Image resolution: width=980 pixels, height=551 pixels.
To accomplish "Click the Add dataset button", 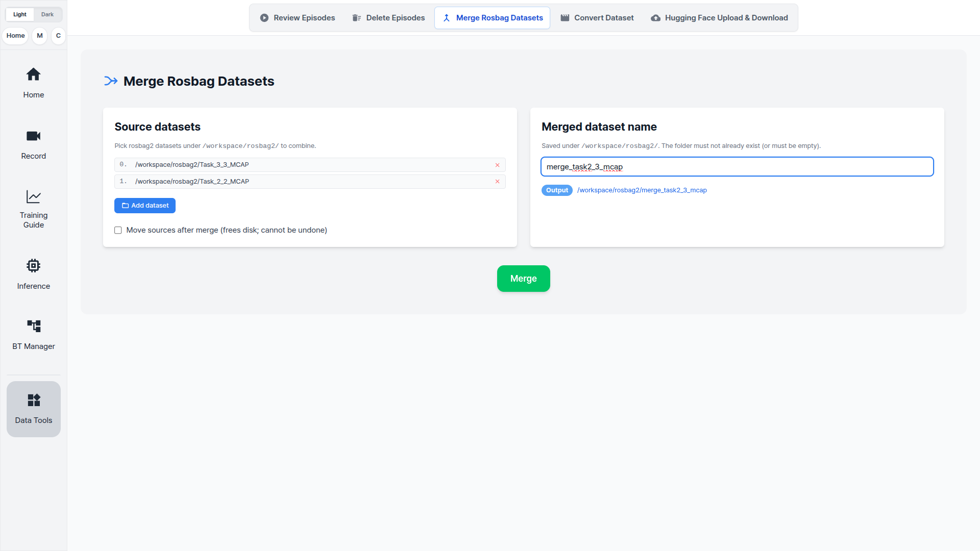I will (145, 206).
